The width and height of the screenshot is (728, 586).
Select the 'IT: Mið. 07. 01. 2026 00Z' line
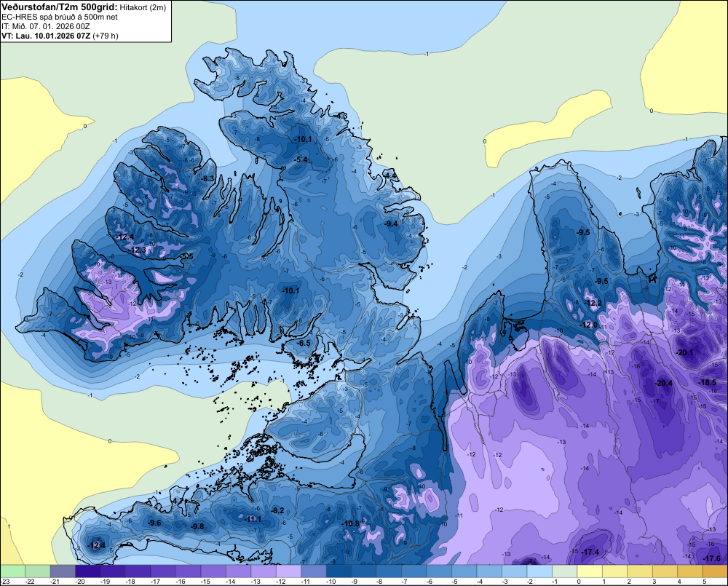(45, 26)
